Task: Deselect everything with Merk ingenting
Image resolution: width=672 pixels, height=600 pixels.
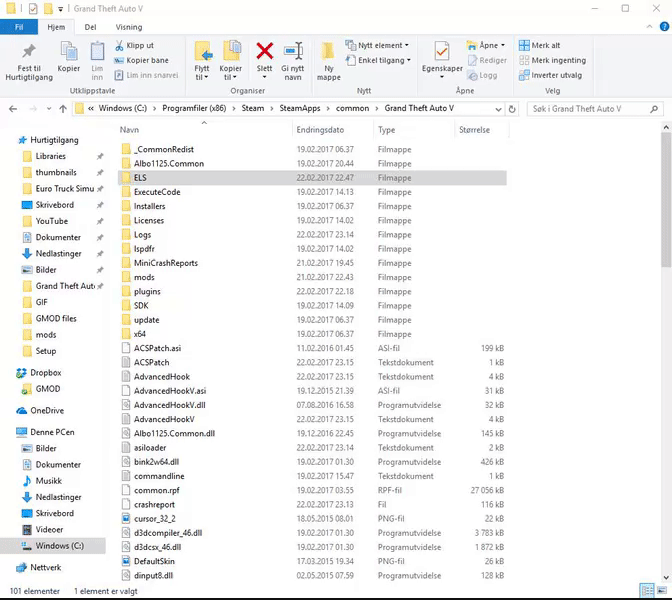Action: click(x=552, y=60)
